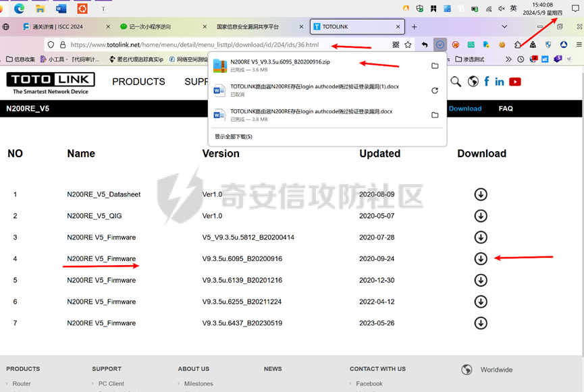Generate QR code for the page

396,45
